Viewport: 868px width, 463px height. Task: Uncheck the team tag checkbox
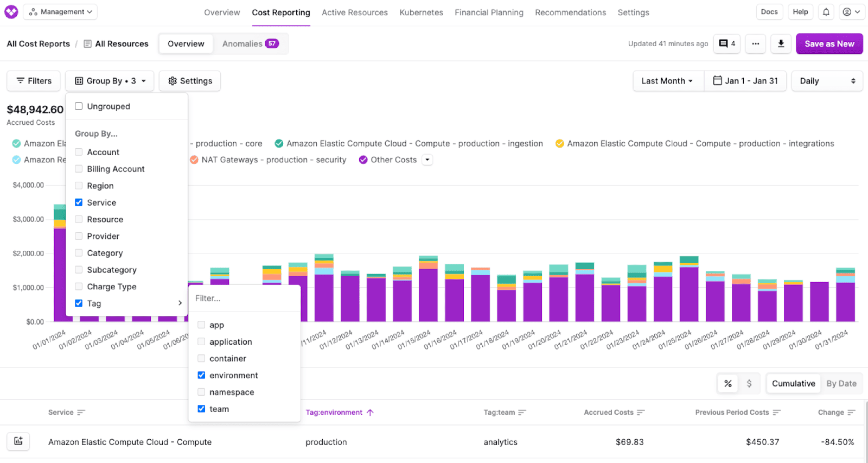201,409
